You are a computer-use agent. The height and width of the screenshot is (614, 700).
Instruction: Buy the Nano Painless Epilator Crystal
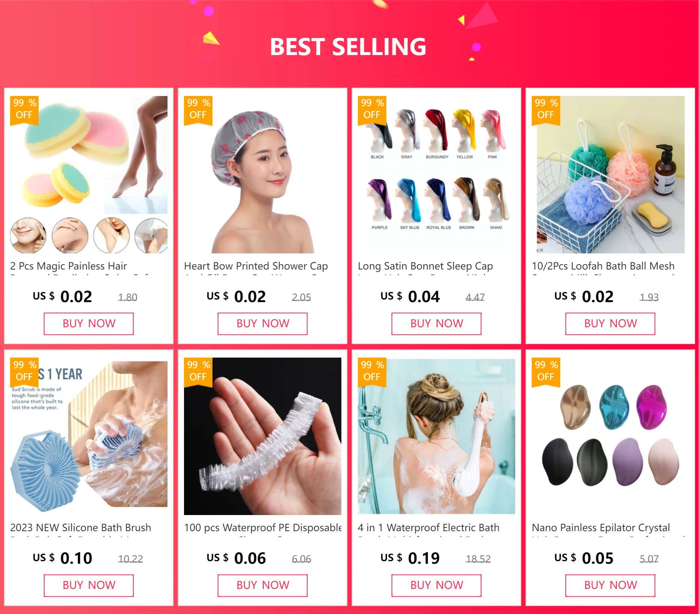(610, 586)
